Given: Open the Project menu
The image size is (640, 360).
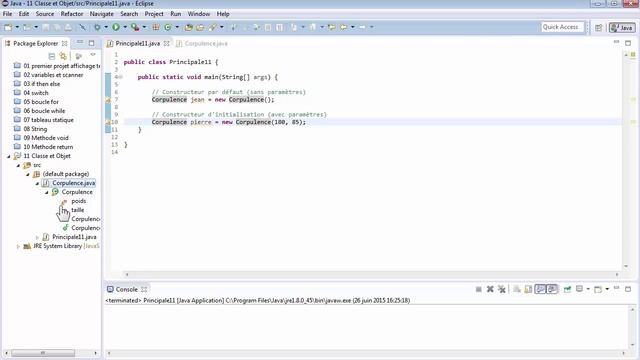Looking at the screenshot, I should (154, 14).
